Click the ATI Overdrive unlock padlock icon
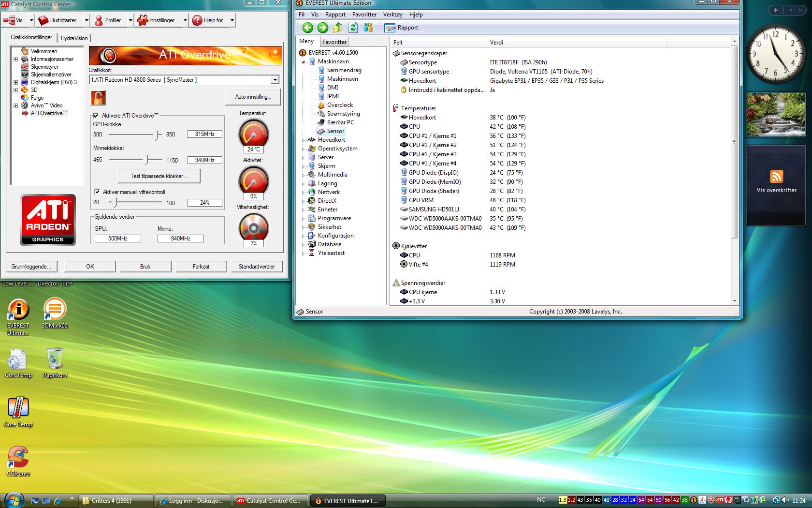 98,97
